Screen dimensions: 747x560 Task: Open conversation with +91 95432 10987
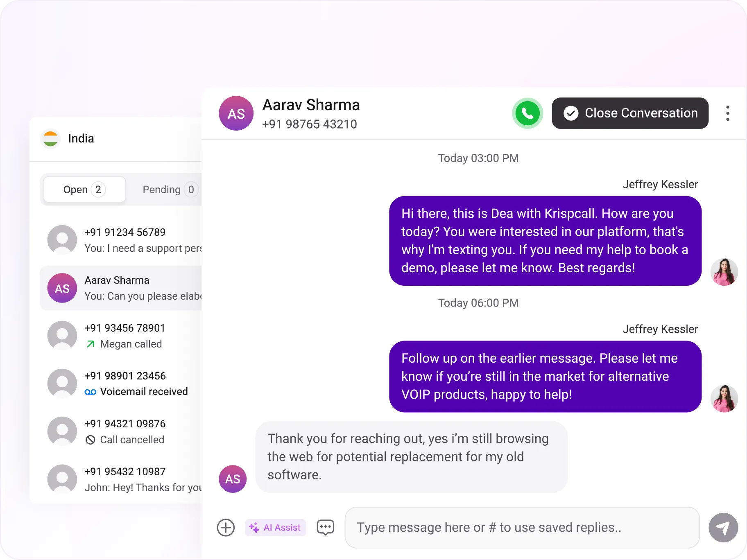121,479
